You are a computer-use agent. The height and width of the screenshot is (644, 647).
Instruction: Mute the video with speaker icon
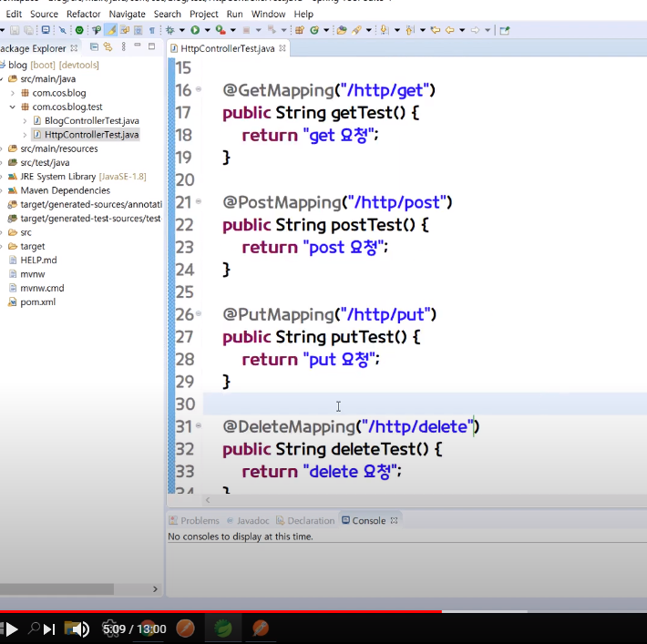(x=81, y=629)
